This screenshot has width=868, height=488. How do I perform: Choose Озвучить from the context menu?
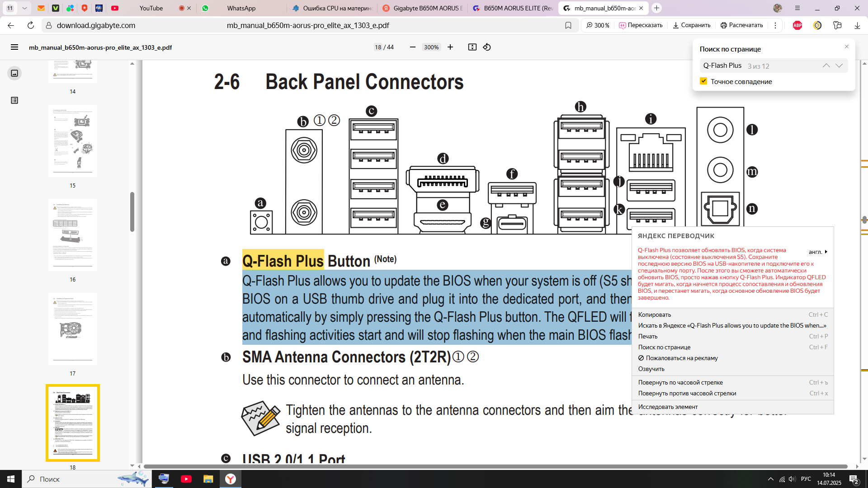click(733, 369)
